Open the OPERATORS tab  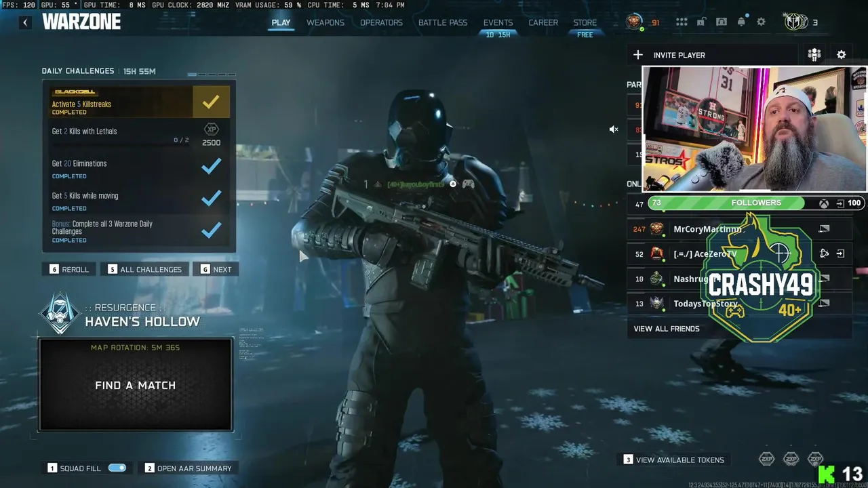pos(381,22)
